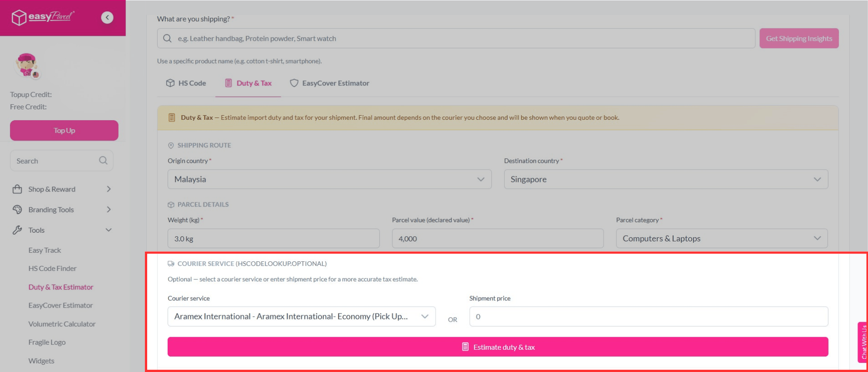Focus the 'What are you shipping' field

(456, 39)
